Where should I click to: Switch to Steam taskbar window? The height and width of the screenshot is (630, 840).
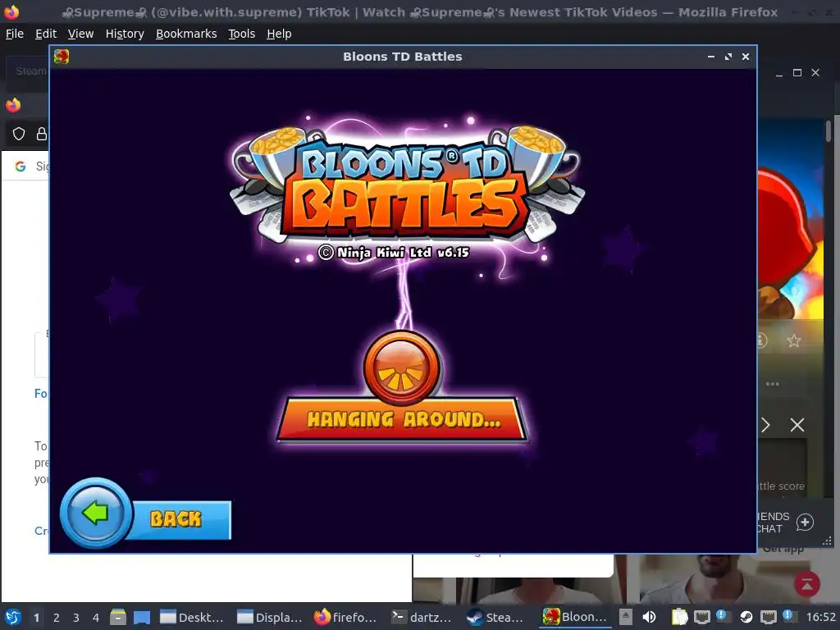[495, 617]
